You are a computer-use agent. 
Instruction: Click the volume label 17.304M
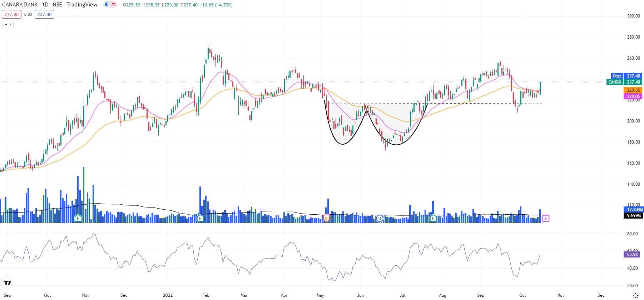pos(633,209)
